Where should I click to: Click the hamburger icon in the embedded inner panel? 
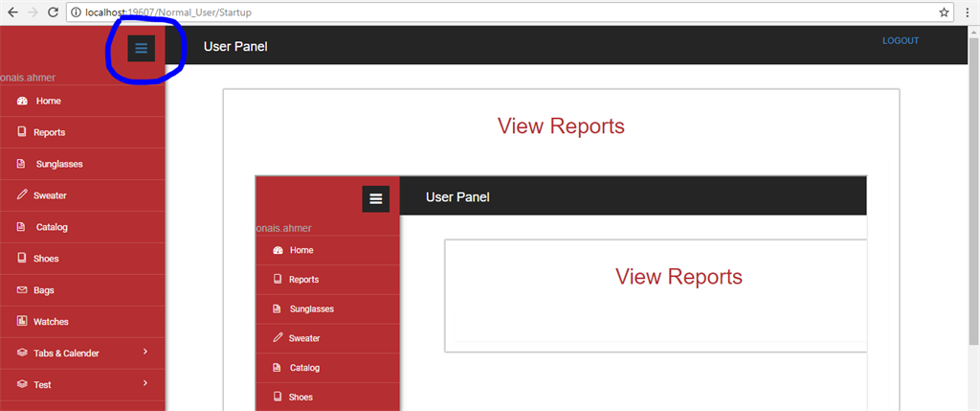[375, 199]
